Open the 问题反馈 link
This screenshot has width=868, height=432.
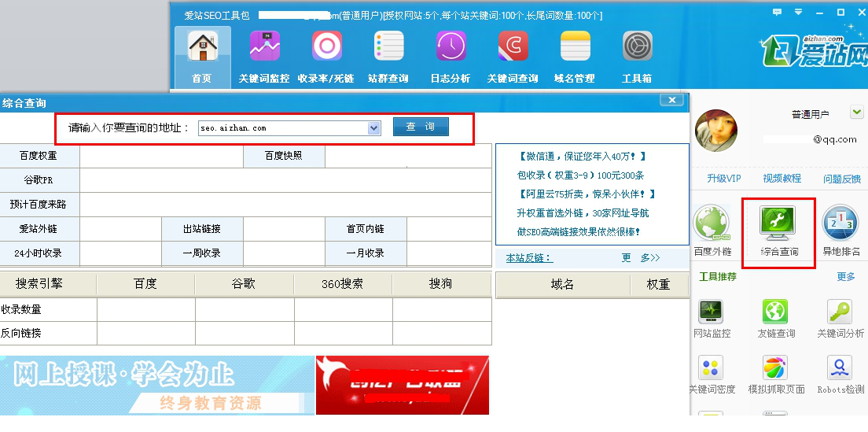(842, 179)
